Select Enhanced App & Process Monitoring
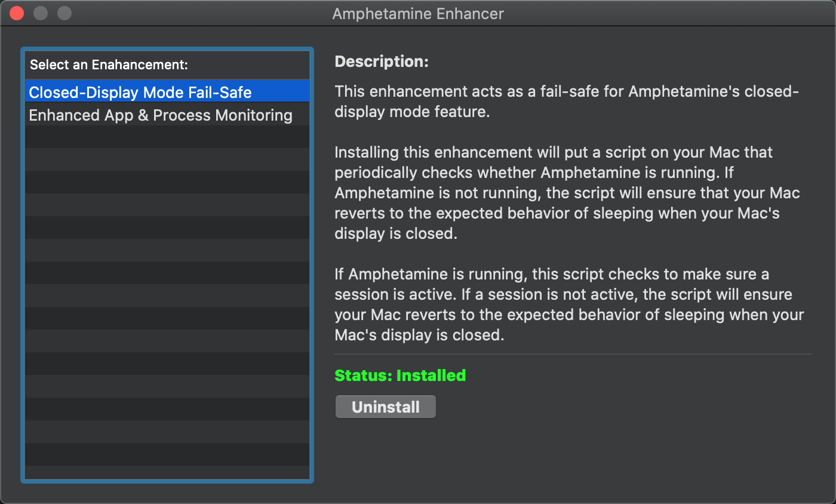The image size is (836, 504). 161,115
